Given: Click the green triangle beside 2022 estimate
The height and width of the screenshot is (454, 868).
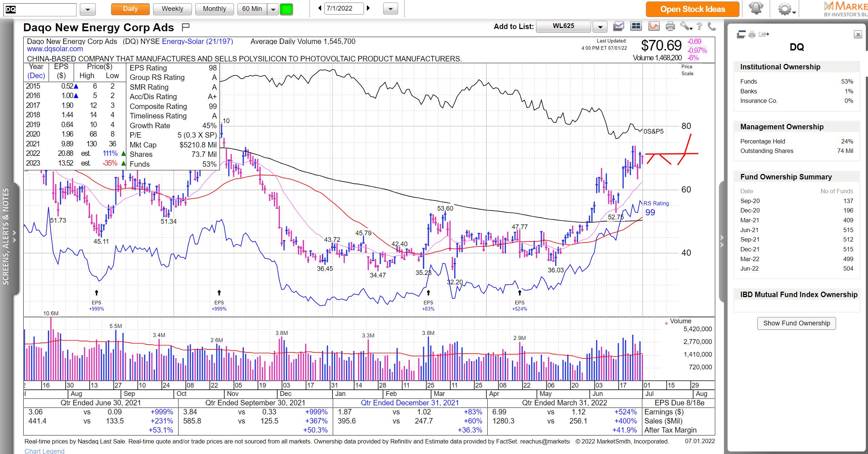Looking at the screenshot, I should (123, 154).
